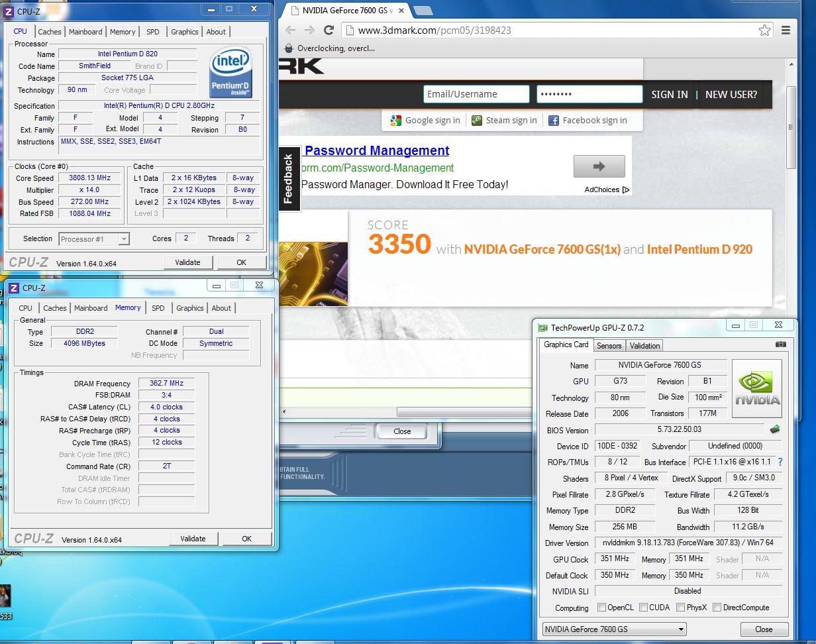Image resolution: width=816 pixels, height=644 pixels.
Task: Open Sensors tab in GPU-Z
Action: tap(609, 346)
